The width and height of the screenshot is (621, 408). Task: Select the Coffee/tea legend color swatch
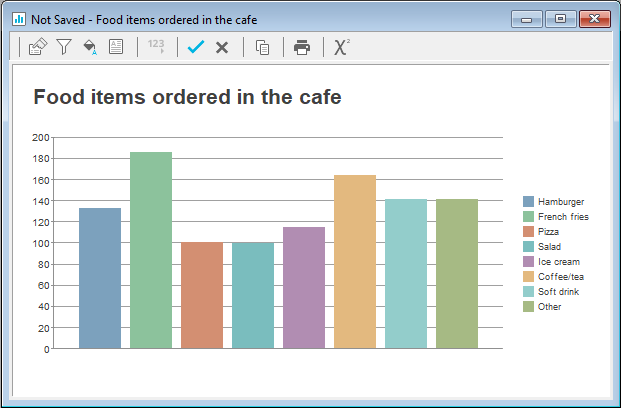(528, 276)
